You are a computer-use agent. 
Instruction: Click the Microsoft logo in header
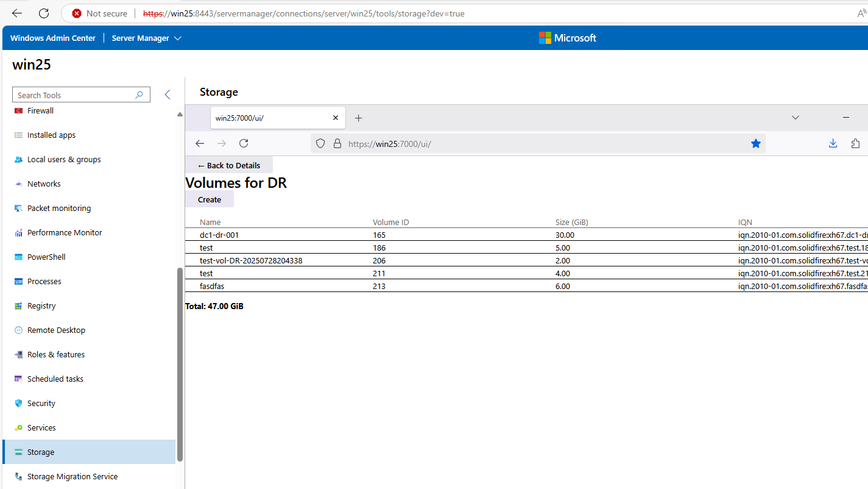tap(567, 38)
